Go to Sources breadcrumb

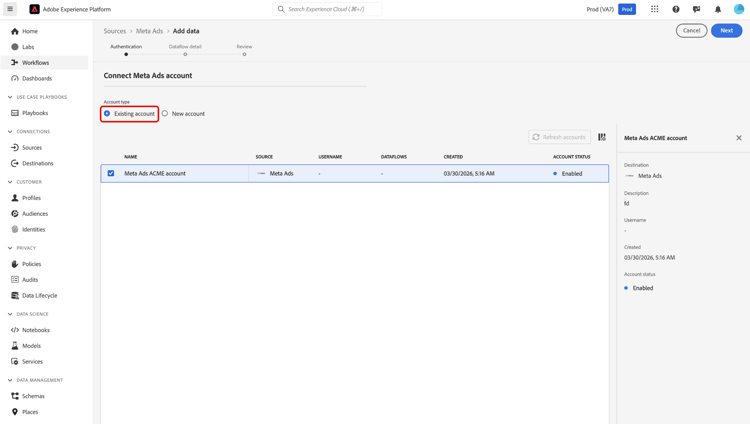[115, 31]
